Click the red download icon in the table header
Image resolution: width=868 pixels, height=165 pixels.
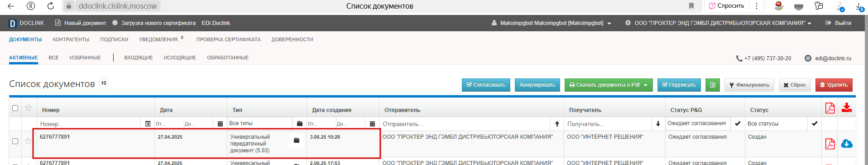[x=847, y=107]
